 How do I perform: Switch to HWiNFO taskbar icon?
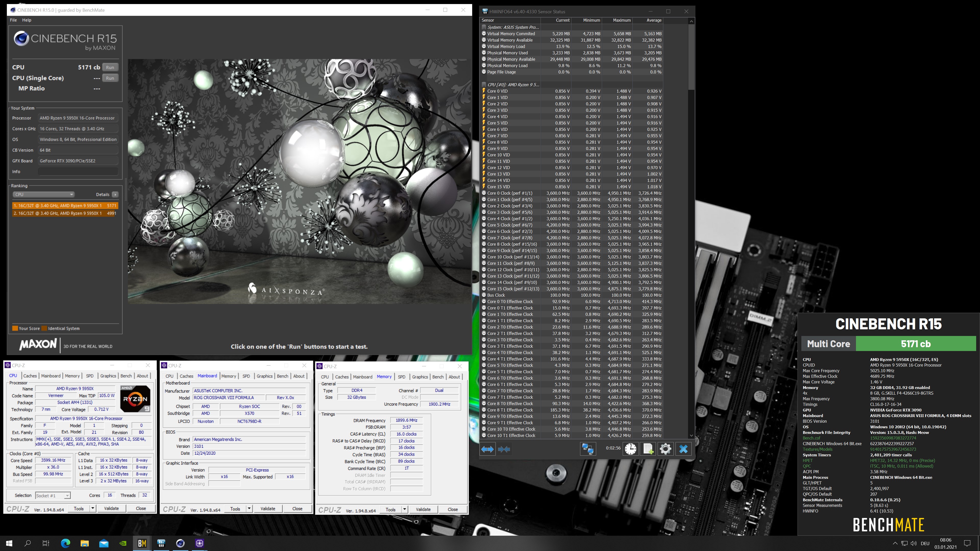pyautogui.click(x=161, y=543)
